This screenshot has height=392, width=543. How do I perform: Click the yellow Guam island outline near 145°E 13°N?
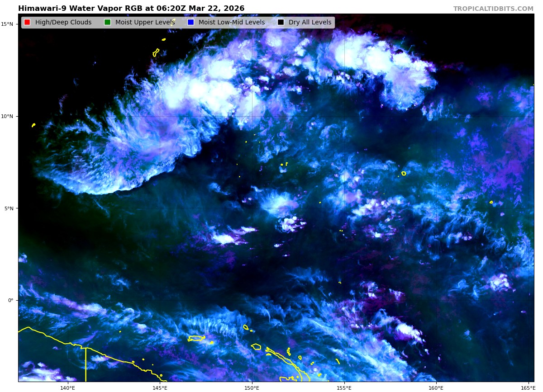pos(156,52)
